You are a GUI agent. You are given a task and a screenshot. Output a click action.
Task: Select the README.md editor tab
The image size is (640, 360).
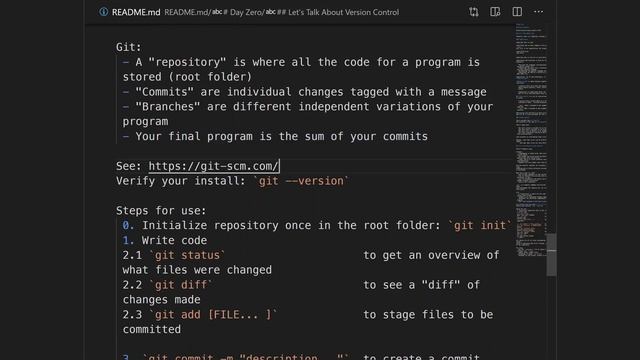tap(136, 12)
